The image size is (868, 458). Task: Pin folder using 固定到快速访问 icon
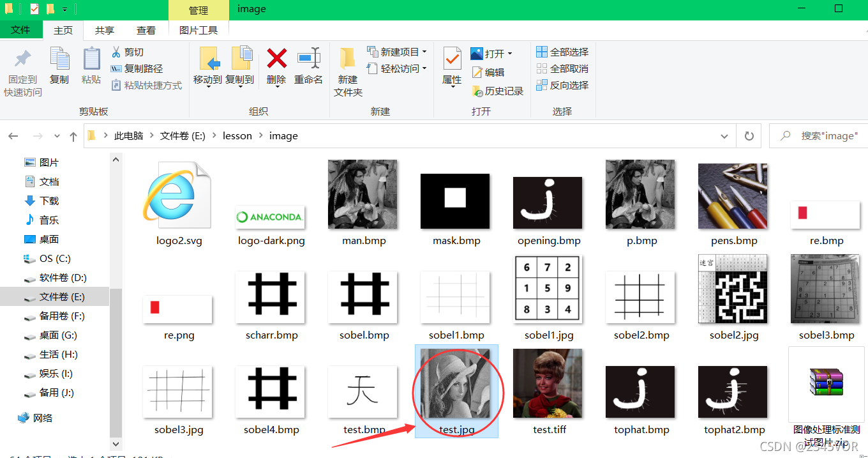(x=22, y=72)
